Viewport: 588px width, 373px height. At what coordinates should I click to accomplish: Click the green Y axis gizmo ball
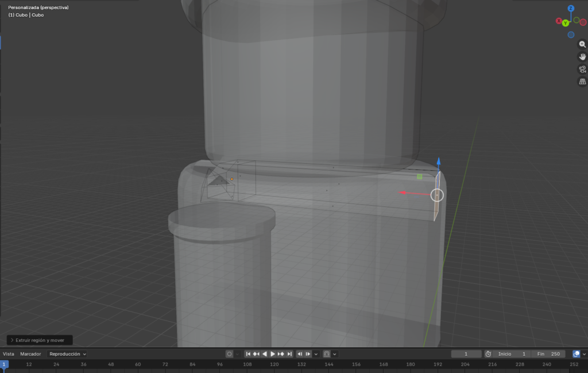[566, 23]
